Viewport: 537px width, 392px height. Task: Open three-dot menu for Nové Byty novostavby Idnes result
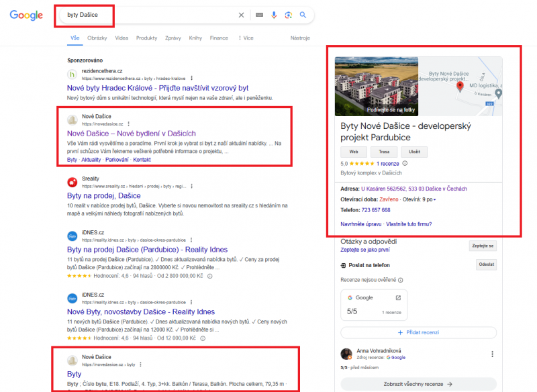tap(191, 302)
